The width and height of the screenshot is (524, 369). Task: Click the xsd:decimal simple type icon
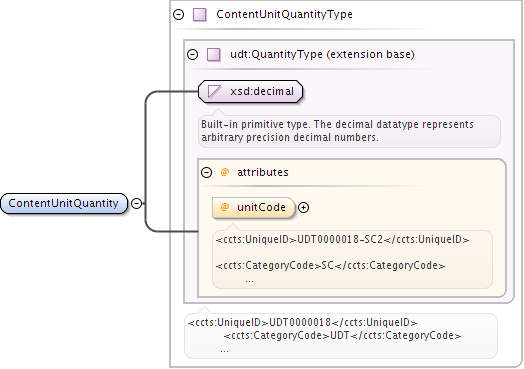pos(214,91)
